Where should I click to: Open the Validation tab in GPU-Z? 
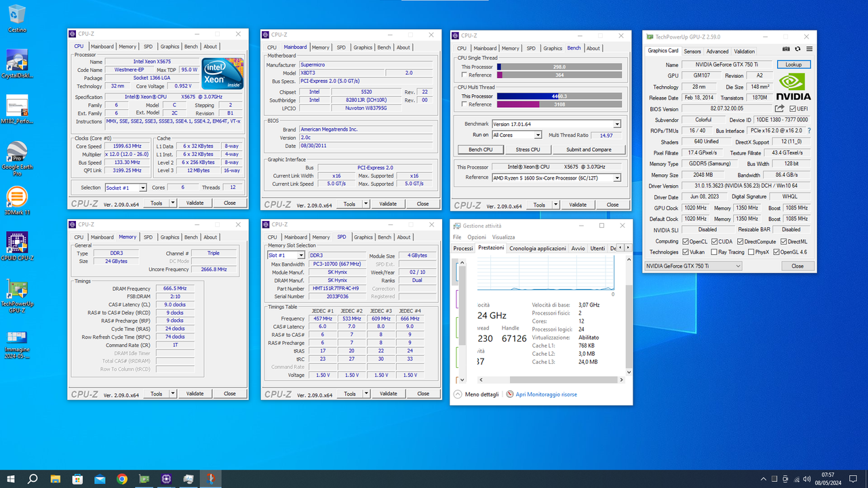point(744,51)
